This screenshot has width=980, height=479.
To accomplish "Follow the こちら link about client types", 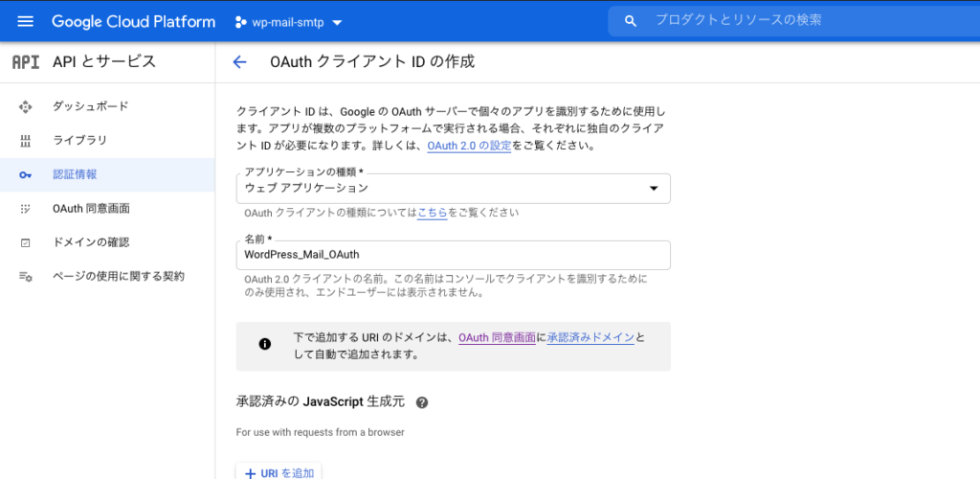I will (432, 213).
